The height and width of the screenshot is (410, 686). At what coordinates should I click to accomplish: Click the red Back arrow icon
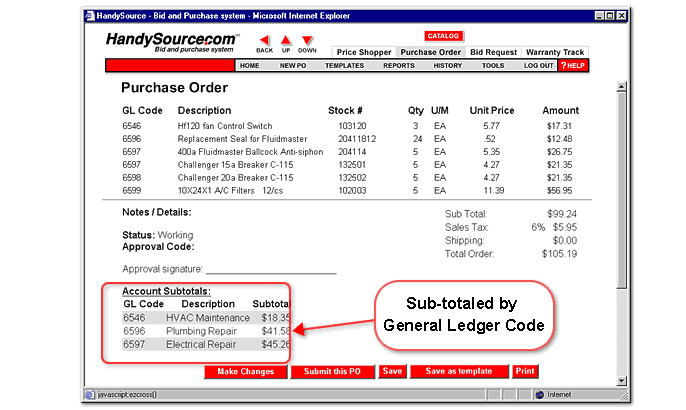pyautogui.click(x=264, y=38)
